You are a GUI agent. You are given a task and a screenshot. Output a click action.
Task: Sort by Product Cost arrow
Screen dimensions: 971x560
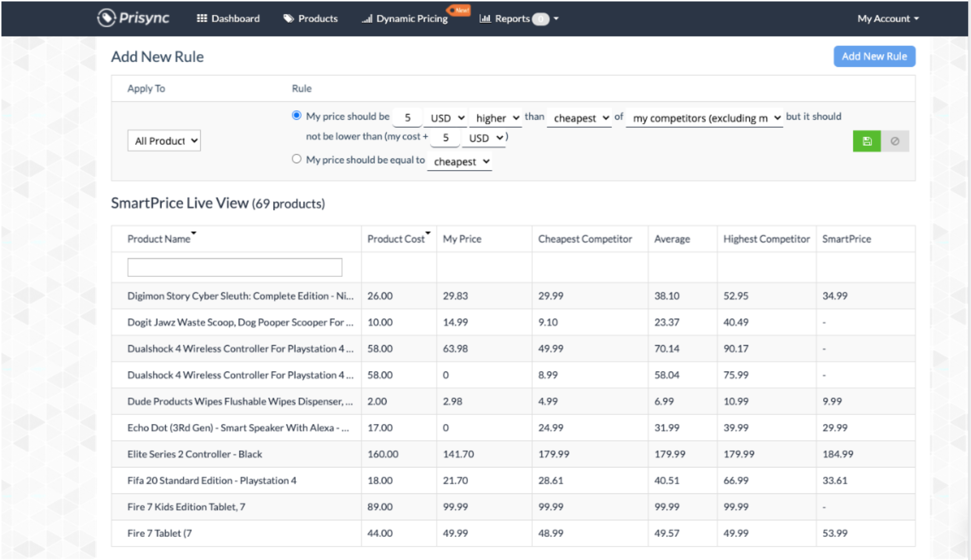coord(428,233)
